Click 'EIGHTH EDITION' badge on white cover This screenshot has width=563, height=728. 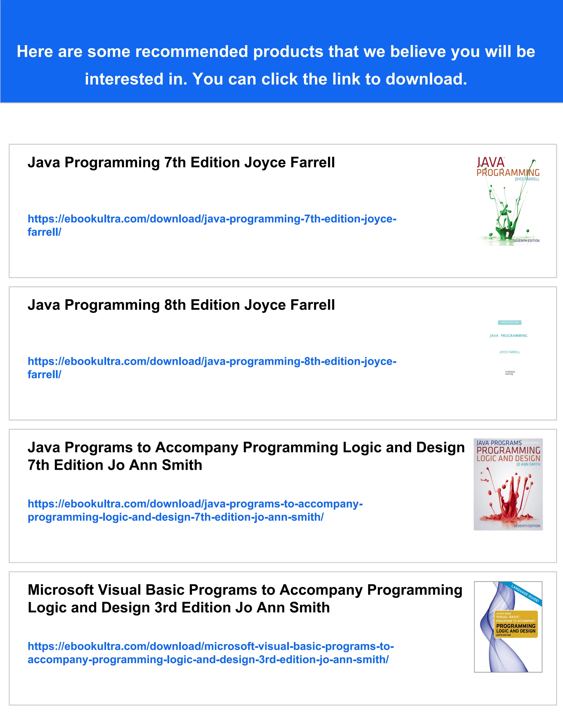tap(510, 322)
